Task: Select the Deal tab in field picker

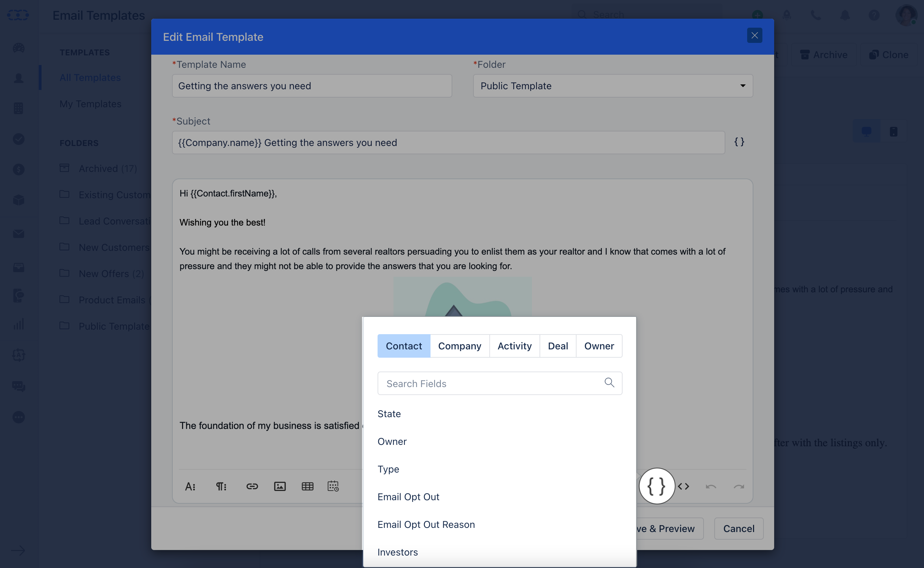Action: [558, 346]
